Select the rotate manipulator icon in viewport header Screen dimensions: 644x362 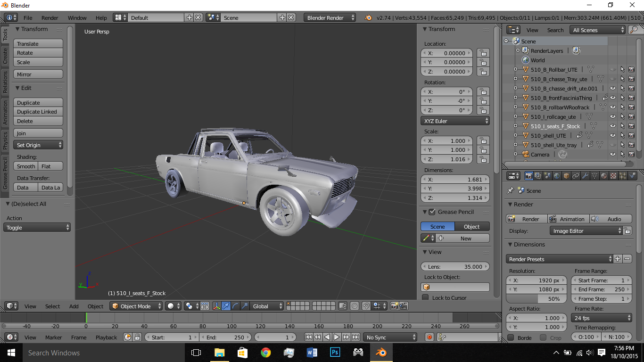(235, 306)
